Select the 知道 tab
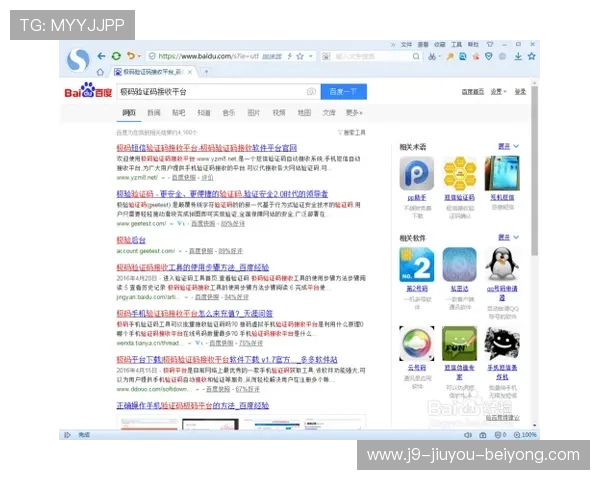600x480 pixels. pos(204,113)
